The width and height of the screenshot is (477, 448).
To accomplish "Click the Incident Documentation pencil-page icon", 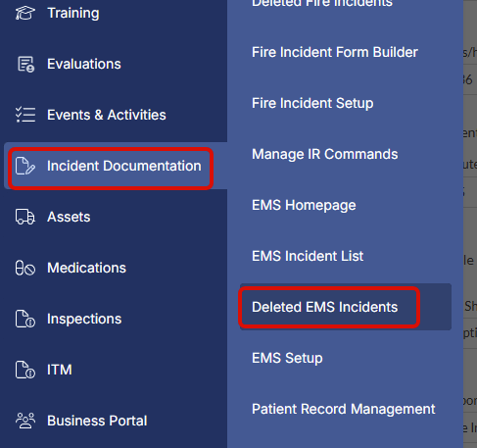I will tap(25, 166).
